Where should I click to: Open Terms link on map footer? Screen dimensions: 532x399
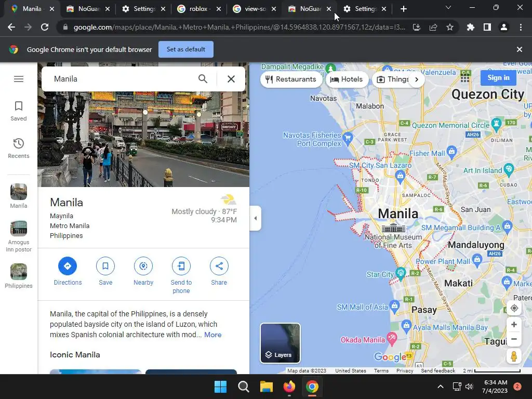click(381, 371)
